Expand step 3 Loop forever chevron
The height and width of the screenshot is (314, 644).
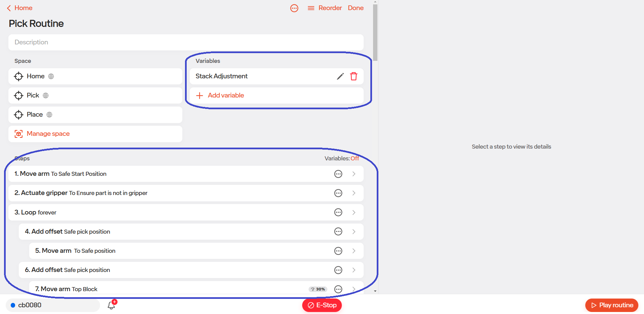tap(354, 212)
